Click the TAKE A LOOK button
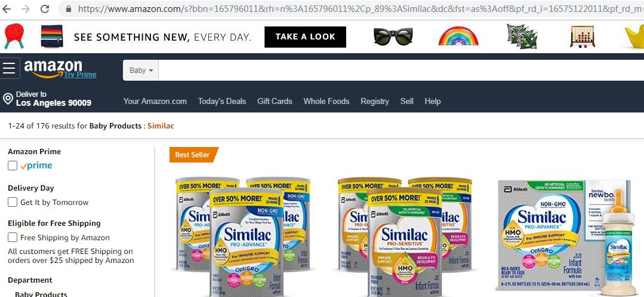The width and height of the screenshot is (644, 297). tap(305, 37)
